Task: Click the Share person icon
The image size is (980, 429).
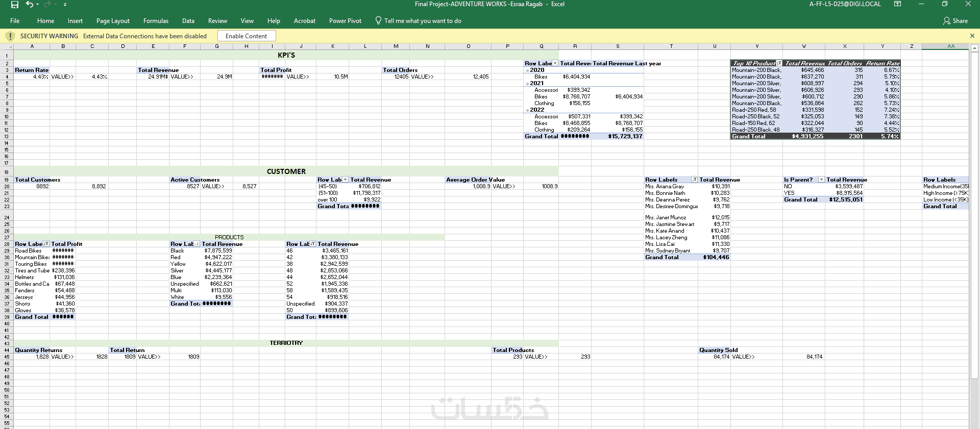Action: [947, 21]
